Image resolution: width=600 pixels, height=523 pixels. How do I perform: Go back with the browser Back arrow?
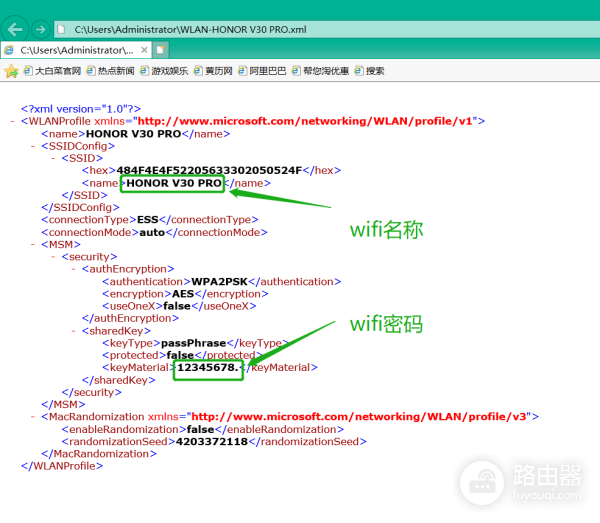point(15,29)
